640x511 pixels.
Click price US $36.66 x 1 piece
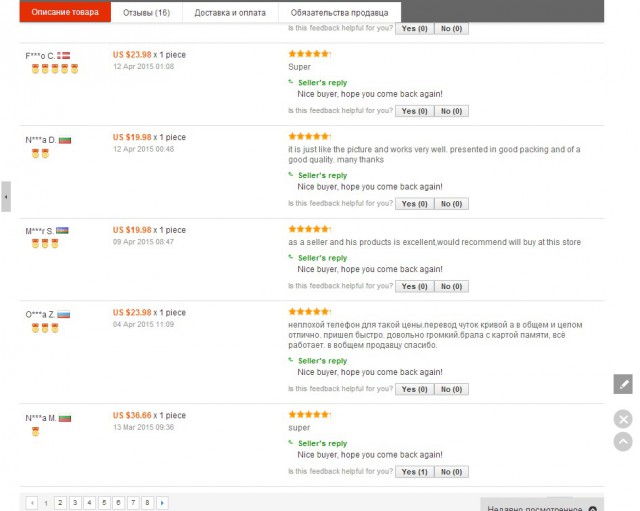[x=149, y=415]
